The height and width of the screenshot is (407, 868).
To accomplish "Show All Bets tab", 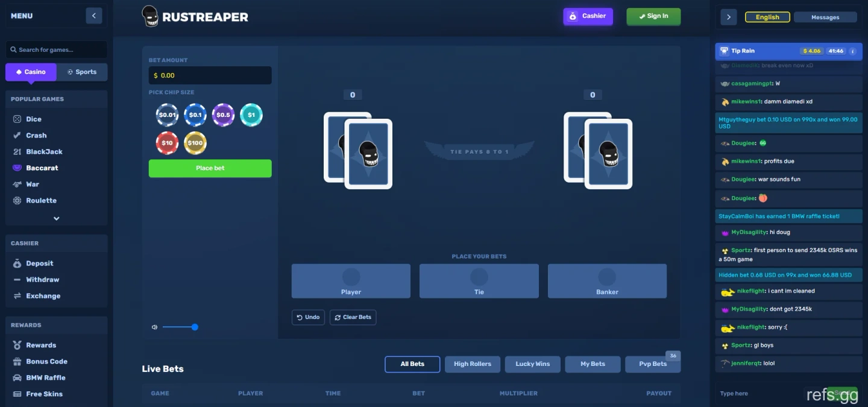I will click(x=412, y=364).
